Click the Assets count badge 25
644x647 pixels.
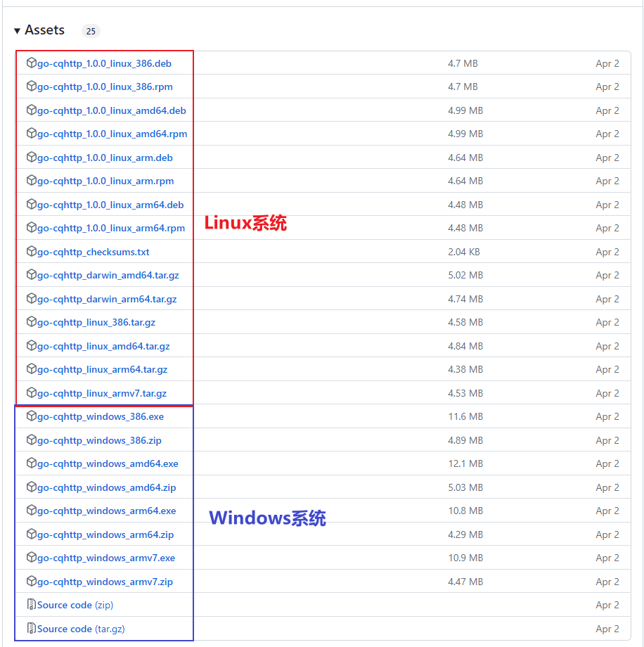click(91, 31)
